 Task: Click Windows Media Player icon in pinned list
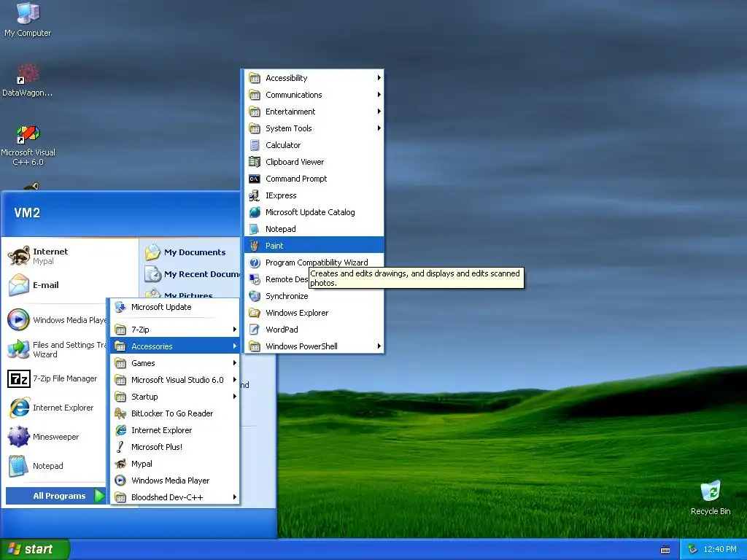pos(18,319)
